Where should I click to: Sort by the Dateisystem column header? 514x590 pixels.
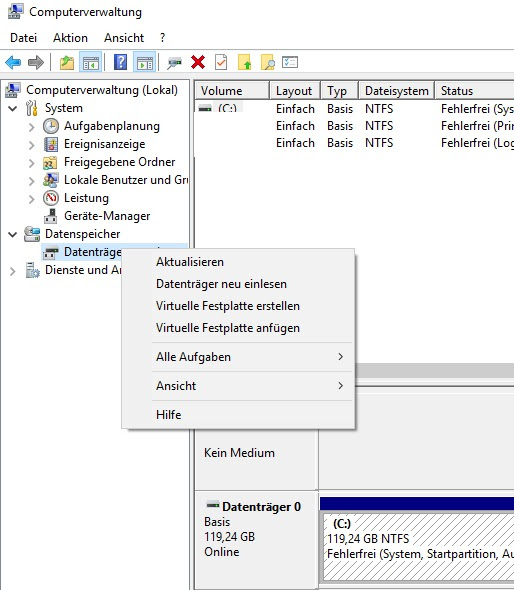point(397,91)
